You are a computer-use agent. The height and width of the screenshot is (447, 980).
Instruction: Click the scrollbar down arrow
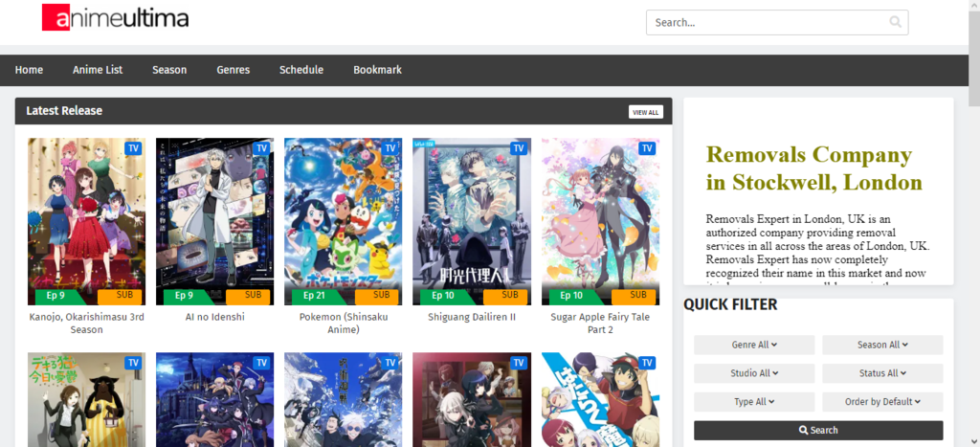tap(973, 441)
